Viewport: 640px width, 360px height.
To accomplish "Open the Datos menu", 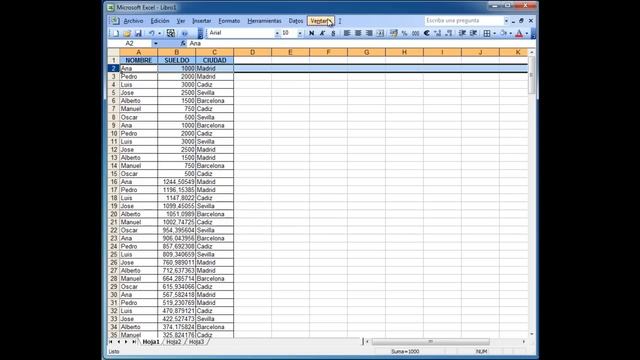I will coord(296,21).
